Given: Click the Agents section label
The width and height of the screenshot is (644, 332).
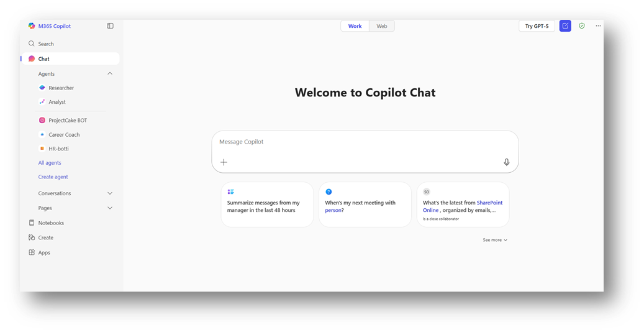Looking at the screenshot, I should (x=47, y=74).
